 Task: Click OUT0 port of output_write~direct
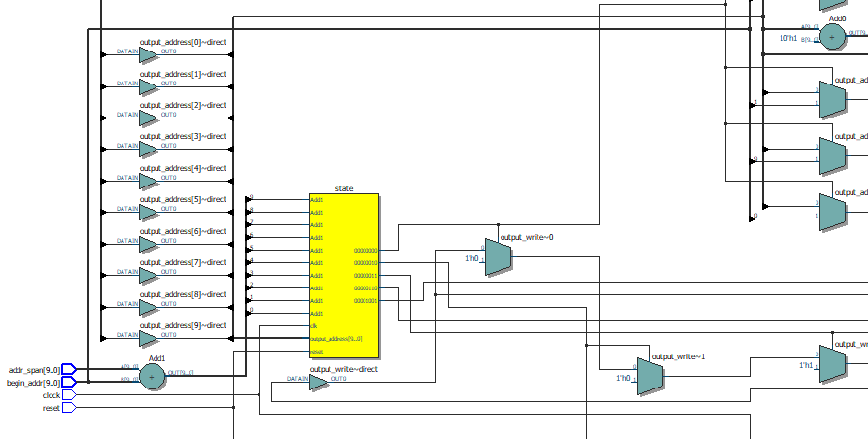pyautogui.click(x=339, y=379)
